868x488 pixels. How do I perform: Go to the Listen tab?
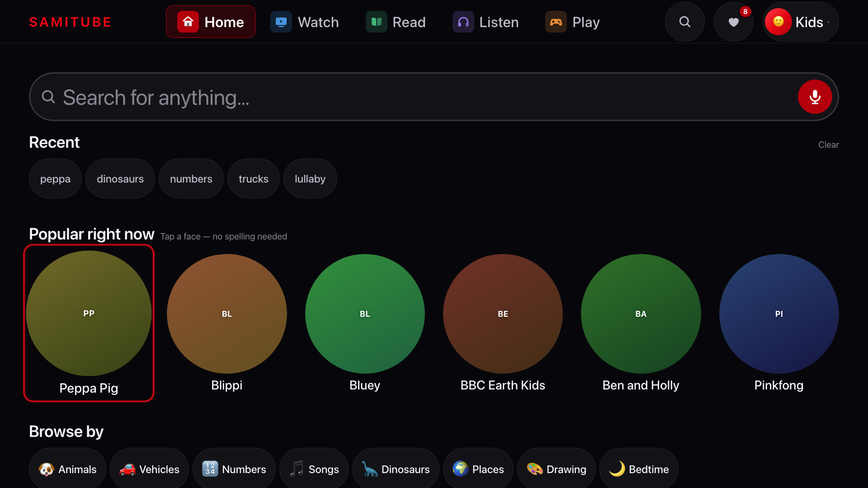pyautogui.click(x=486, y=22)
